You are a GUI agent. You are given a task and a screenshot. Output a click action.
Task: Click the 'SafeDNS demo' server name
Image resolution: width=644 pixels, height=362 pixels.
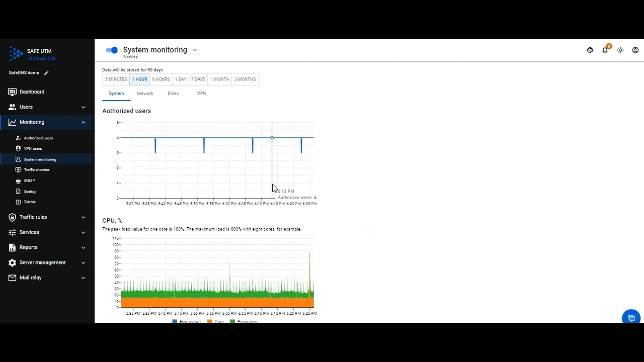[24, 73]
